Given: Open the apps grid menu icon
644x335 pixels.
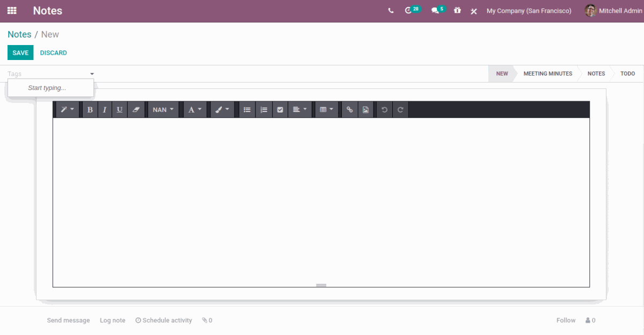Looking at the screenshot, I should 12,11.
